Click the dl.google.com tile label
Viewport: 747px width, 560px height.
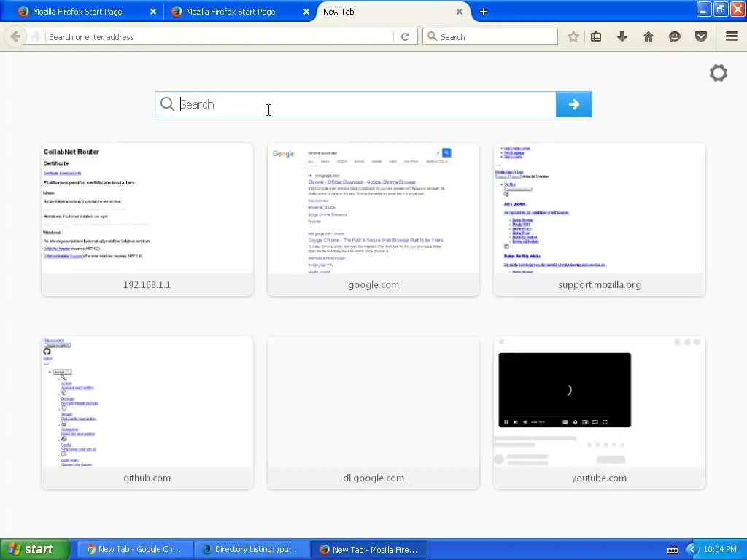[373, 478]
